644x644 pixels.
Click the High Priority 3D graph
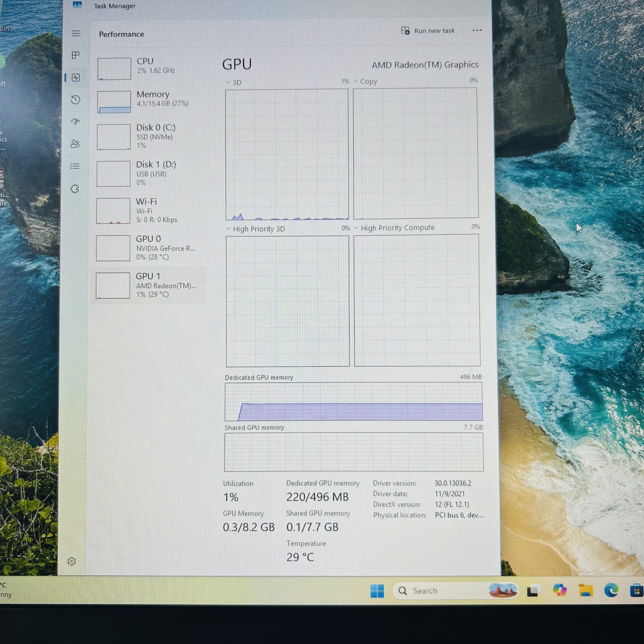288,301
